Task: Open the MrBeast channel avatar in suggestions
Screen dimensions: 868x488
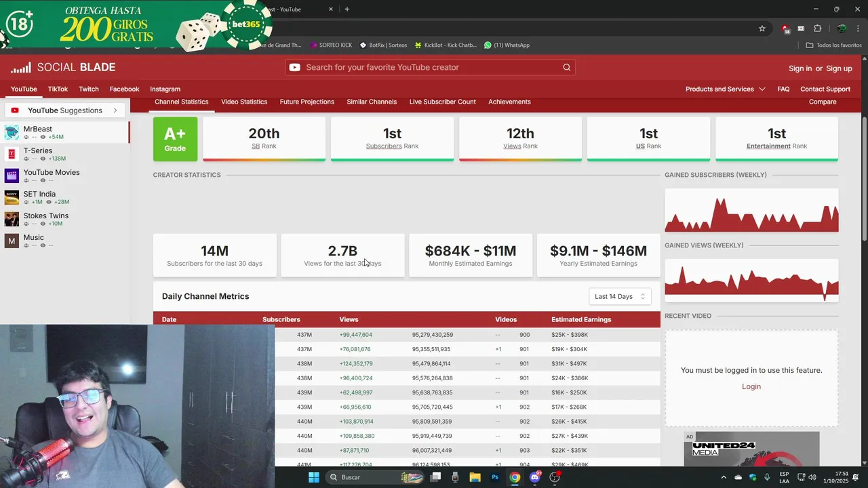Action: pos(12,132)
